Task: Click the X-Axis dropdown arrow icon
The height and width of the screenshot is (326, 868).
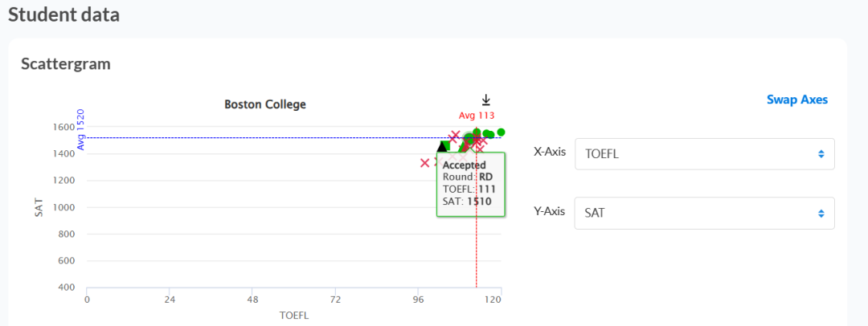Action: 821,154
